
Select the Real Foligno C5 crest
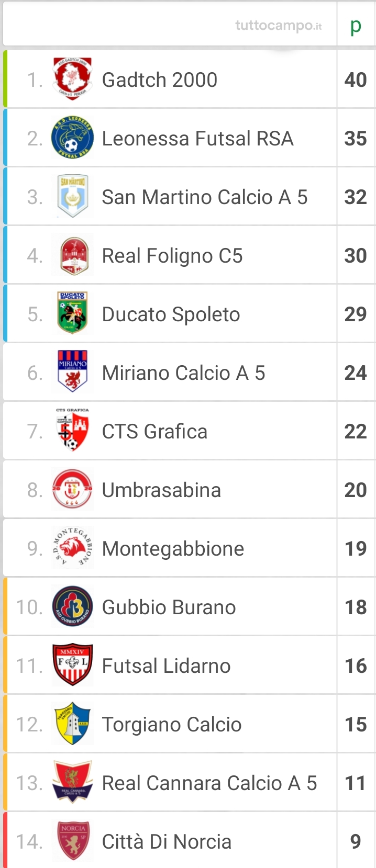(73, 255)
